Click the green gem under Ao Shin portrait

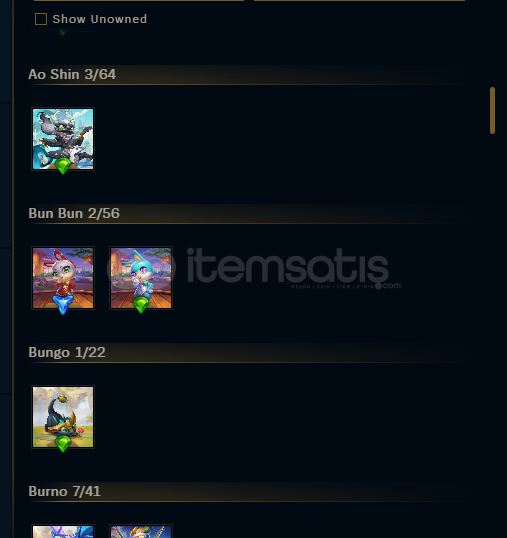pyautogui.click(x=63, y=166)
